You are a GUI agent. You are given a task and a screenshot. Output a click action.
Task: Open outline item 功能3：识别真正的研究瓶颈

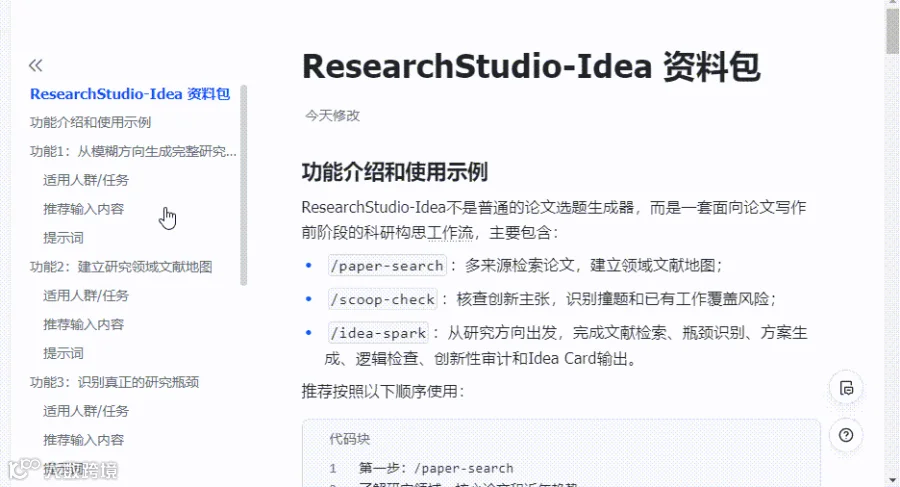115,382
